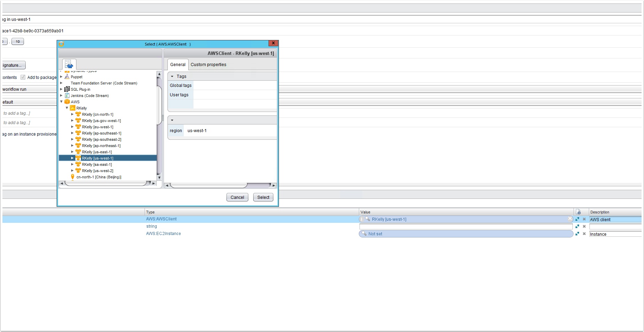This screenshot has height=332, width=644.
Task: Open the General tab
Action: [177, 65]
